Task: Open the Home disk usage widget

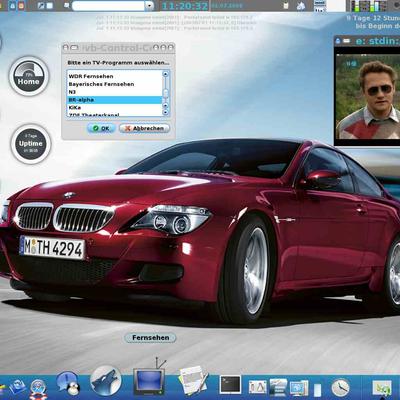Action: click(x=29, y=76)
